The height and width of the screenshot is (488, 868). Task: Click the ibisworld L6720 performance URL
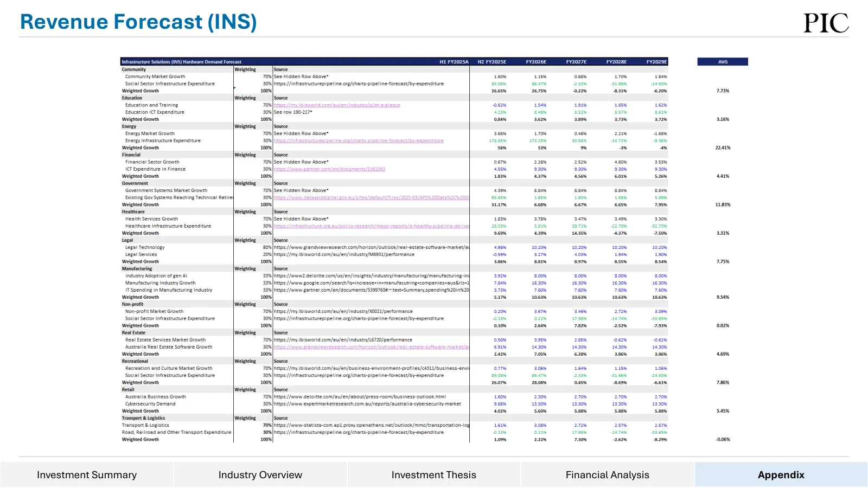tap(343, 340)
